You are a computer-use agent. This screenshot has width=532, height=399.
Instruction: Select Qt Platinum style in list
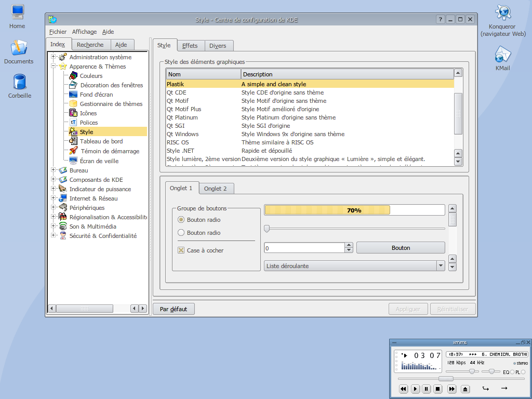(x=310, y=117)
